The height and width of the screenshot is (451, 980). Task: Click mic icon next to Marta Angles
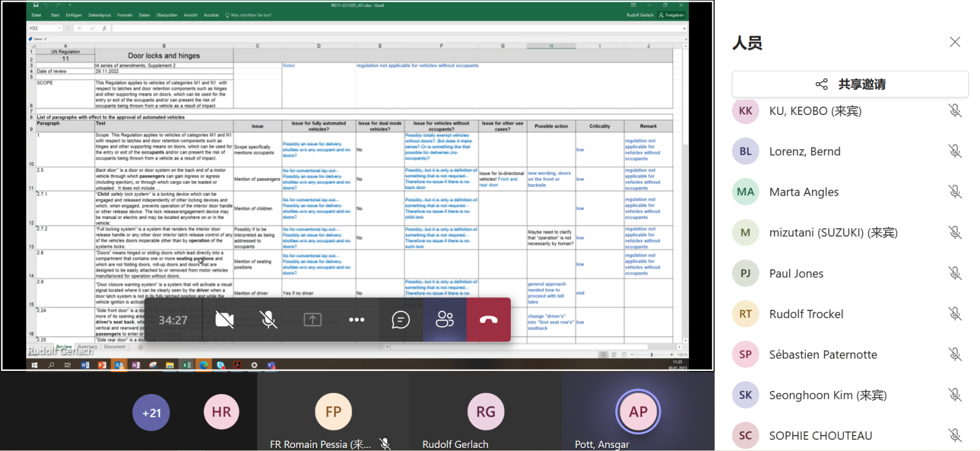pyautogui.click(x=954, y=192)
